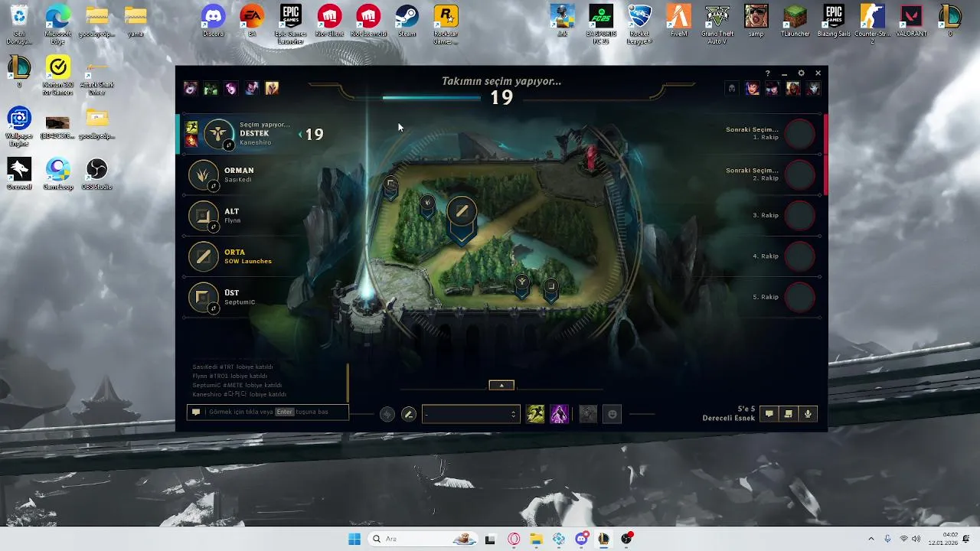Click the top lane marker on map

point(390,186)
